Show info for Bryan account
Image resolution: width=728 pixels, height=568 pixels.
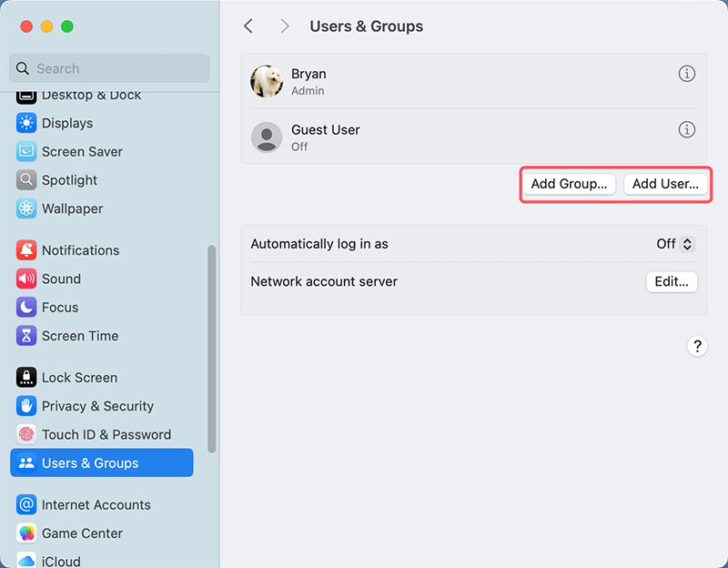point(687,74)
